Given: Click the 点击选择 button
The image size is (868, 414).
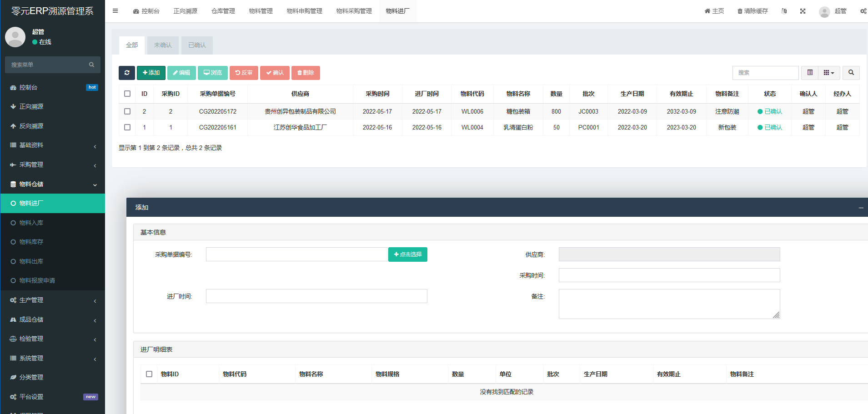Looking at the screenshot, I should tap(407, 254).
